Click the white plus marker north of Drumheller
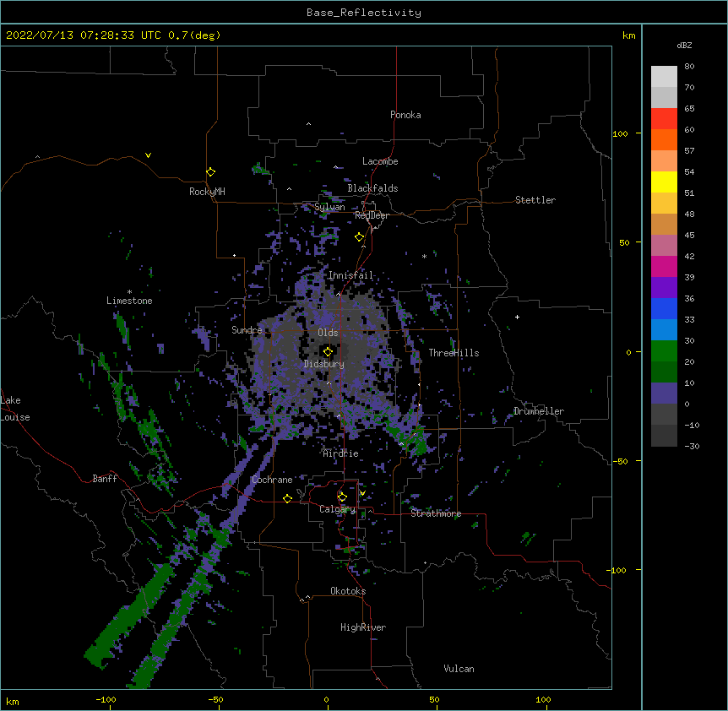Viewport: 728px width, 711px height. click(517, 317)
